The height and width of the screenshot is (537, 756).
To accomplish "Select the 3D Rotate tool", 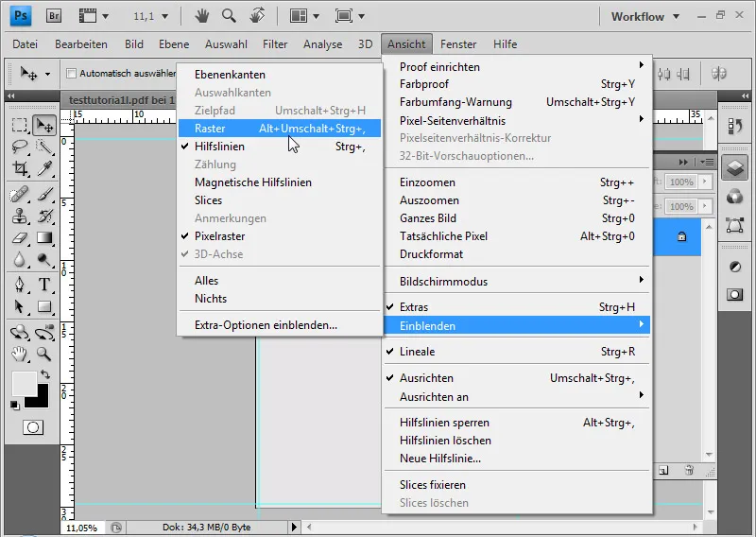I will coord(19,332).
